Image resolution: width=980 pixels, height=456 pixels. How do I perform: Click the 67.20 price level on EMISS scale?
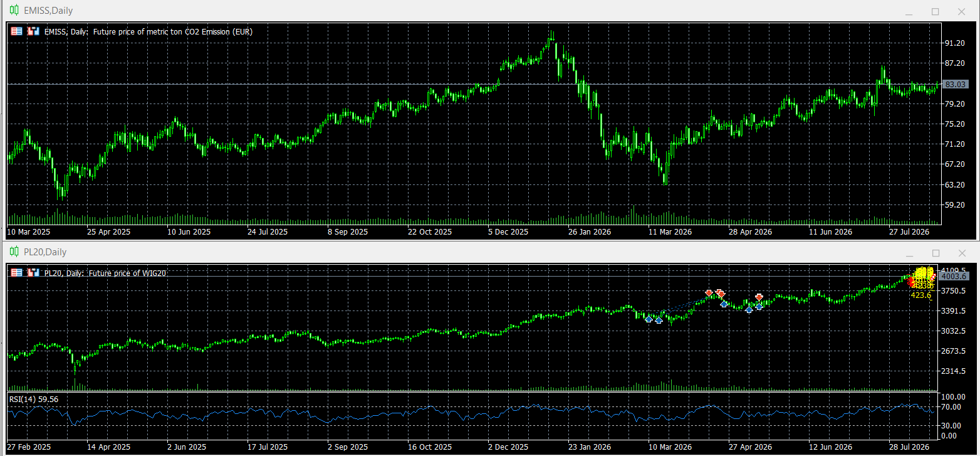click(x=955, y=164)
